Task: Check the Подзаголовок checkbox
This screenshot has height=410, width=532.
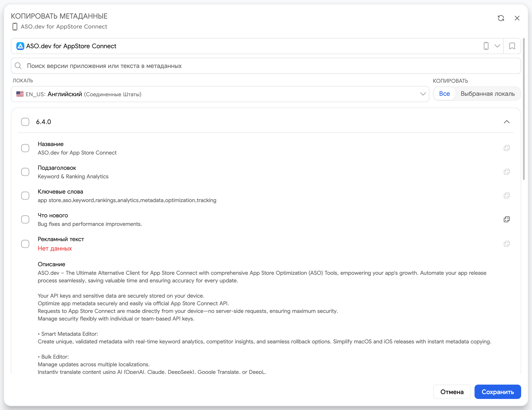Action: tap(25, 172)
